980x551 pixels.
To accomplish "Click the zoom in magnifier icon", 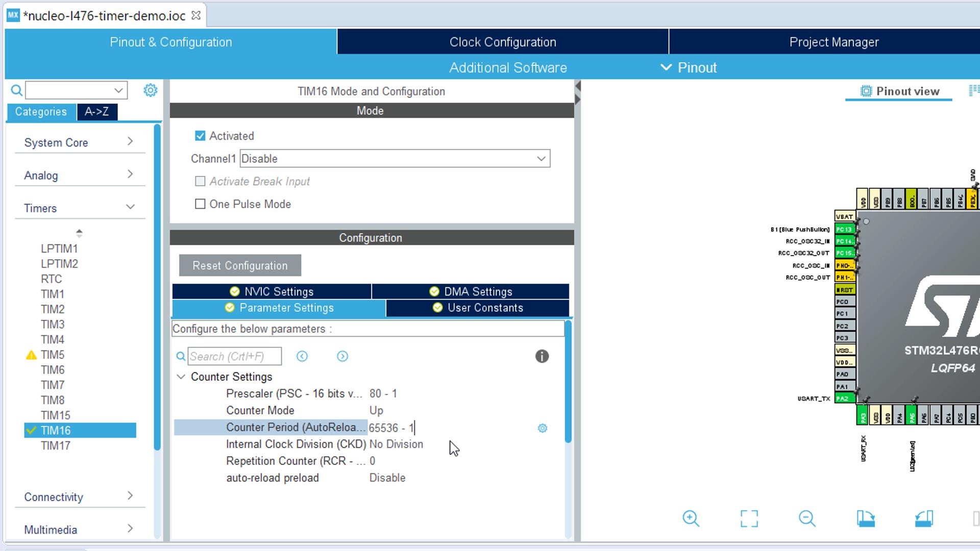I will pyautogui.click(x=691, y=518).
